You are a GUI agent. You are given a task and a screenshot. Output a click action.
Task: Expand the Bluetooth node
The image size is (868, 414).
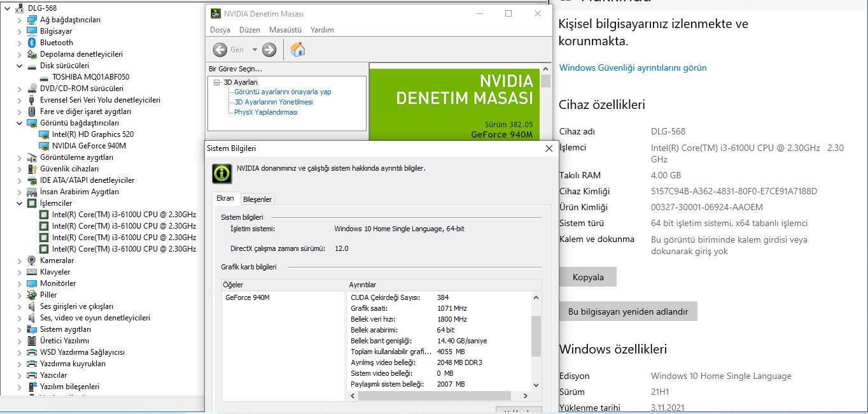point(20,43)
